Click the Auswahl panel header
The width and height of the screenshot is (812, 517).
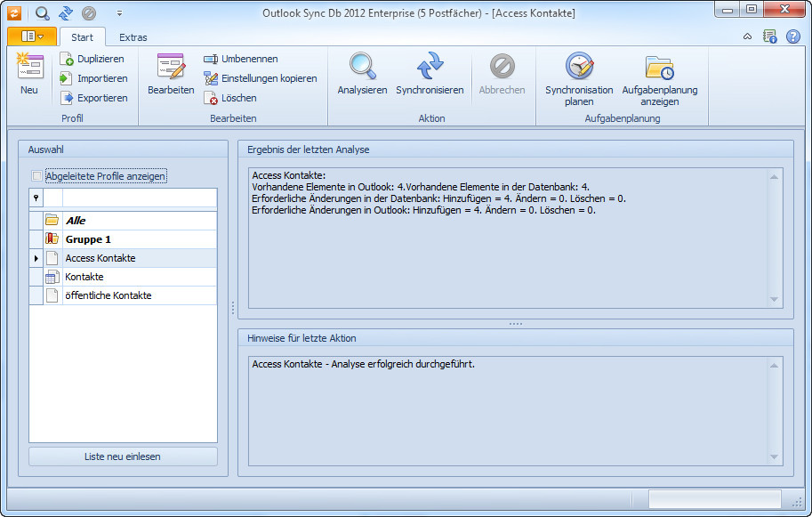point(45,149)
